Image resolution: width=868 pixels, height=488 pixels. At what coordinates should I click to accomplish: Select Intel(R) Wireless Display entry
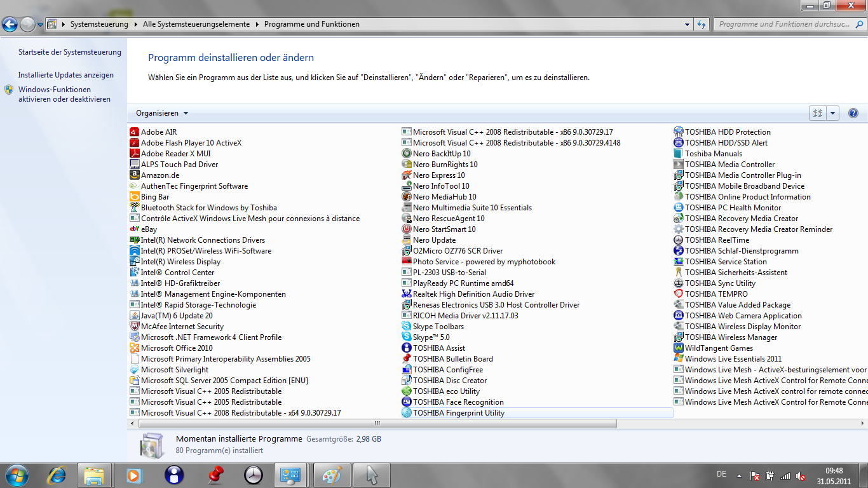click(x=175, y=262)
